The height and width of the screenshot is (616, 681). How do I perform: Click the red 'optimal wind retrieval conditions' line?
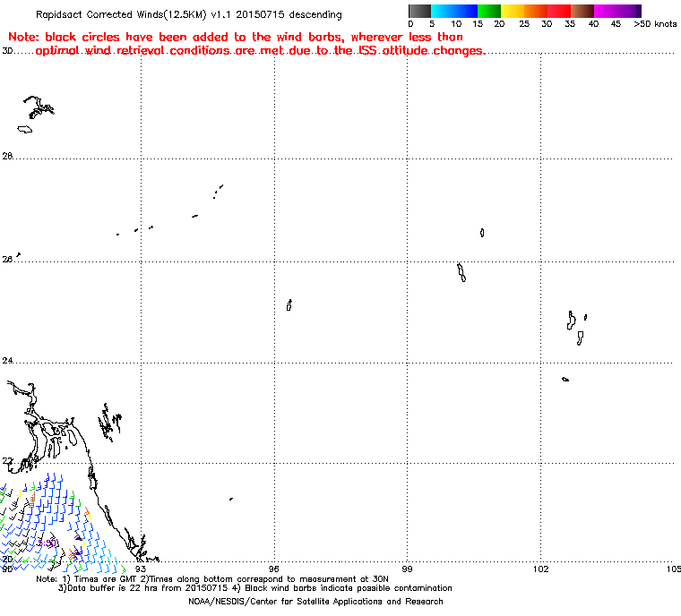(261, 51)
